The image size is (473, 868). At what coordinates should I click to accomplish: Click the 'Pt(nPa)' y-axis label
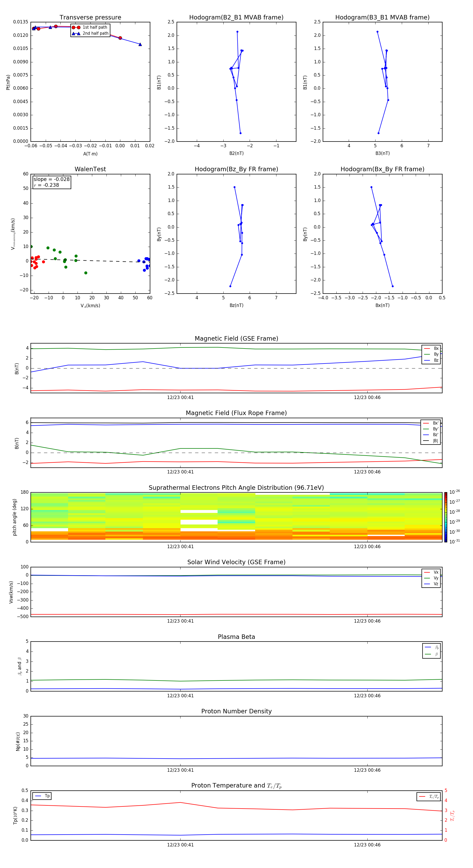[x=8, y=82]
